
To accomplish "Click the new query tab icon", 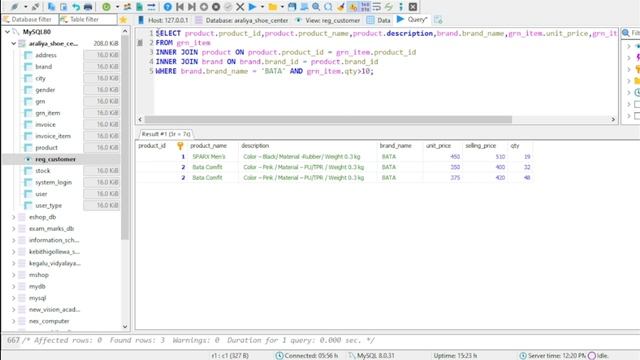I will point(438,20).
